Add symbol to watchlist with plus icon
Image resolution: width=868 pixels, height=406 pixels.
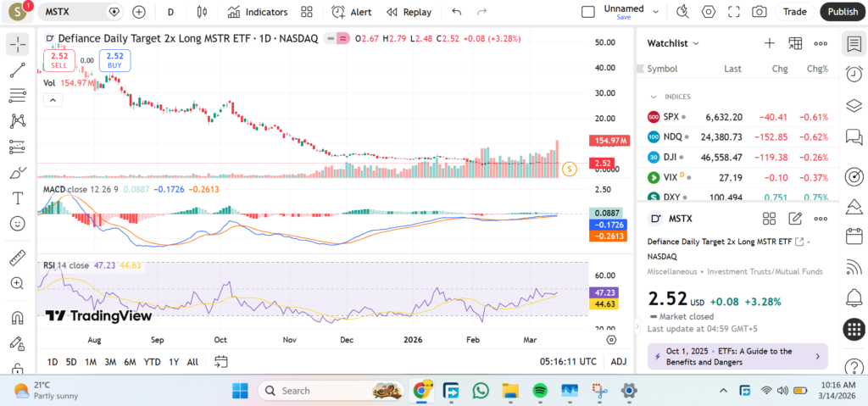(x=769, y=43)
